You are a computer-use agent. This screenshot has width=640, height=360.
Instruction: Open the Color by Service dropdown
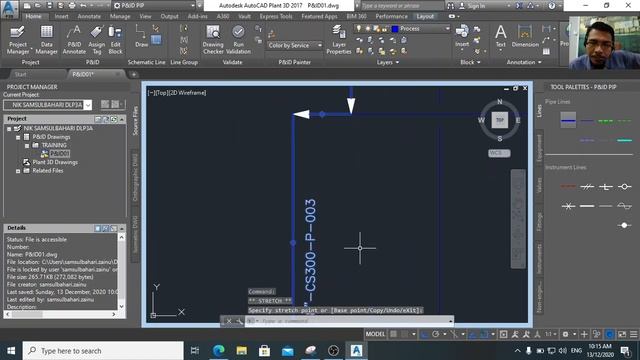coord(295,45)
